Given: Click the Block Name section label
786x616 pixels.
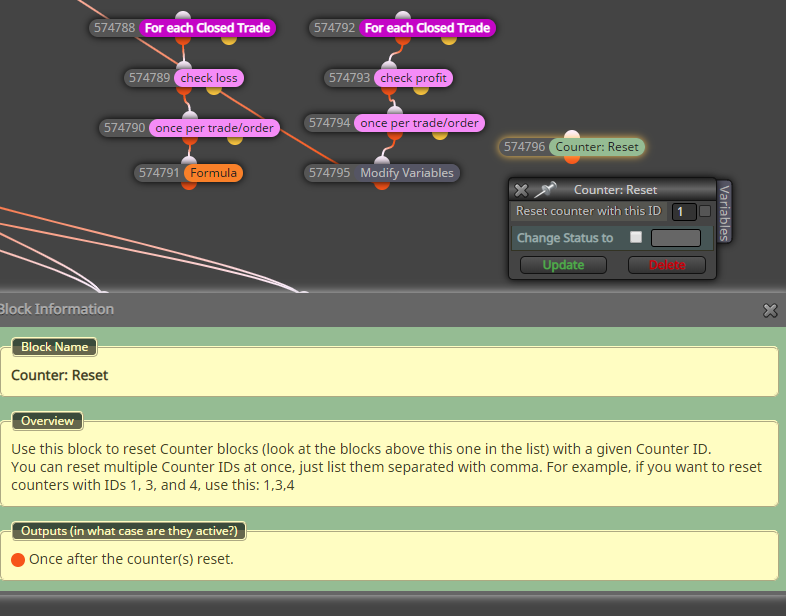Looking at the screenshot, I should click(54, 347).
